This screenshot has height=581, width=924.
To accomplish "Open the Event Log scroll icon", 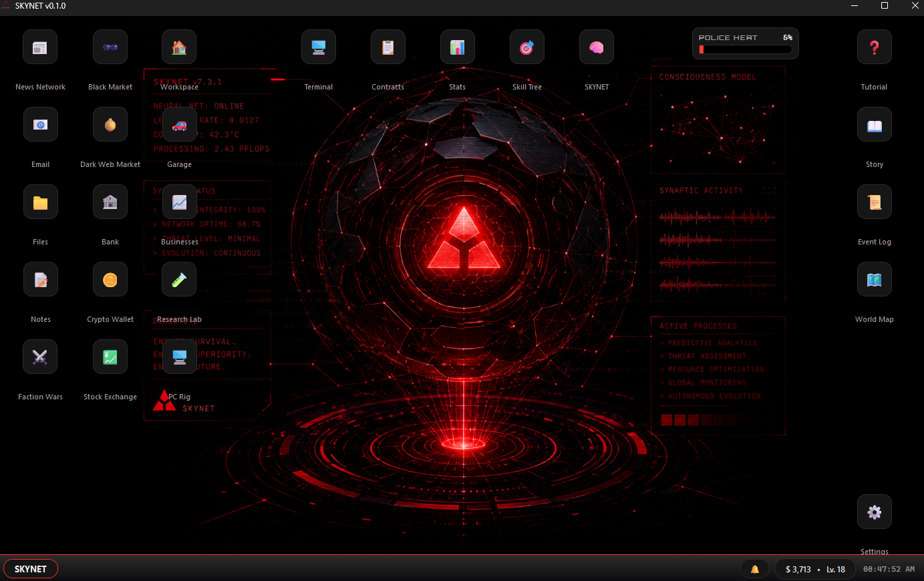I will [x=875, y=202].
